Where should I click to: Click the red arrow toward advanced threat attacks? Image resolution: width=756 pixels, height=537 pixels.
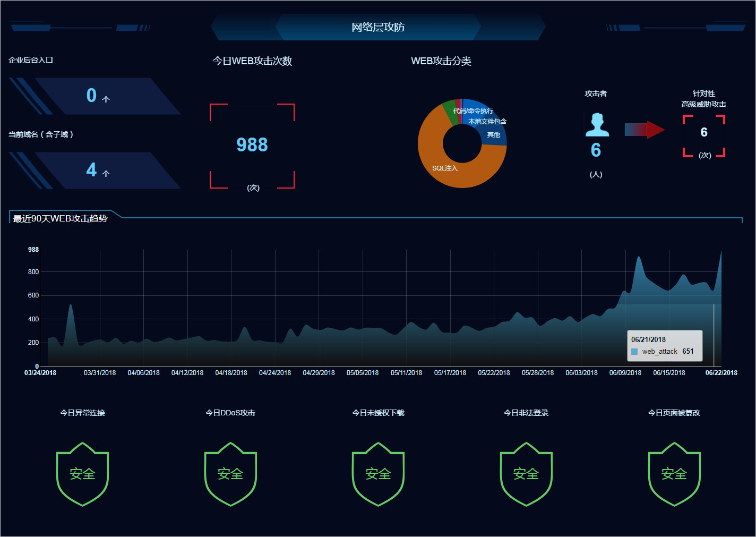click(645, 130)
